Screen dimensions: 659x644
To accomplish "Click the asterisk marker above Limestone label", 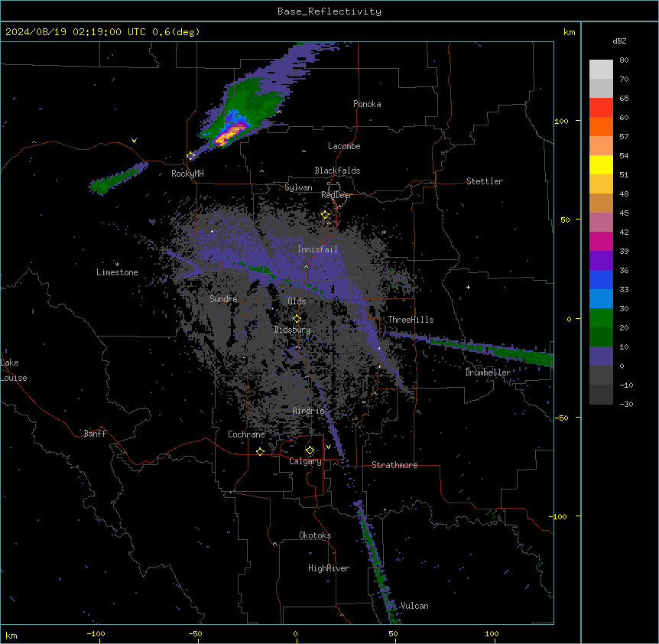I will [117, 265].
